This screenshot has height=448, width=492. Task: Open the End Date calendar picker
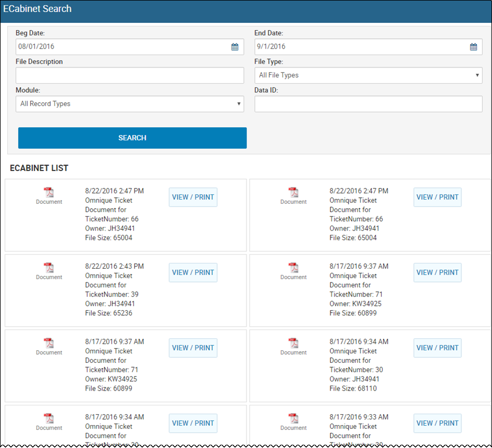[x=473, y=47]
